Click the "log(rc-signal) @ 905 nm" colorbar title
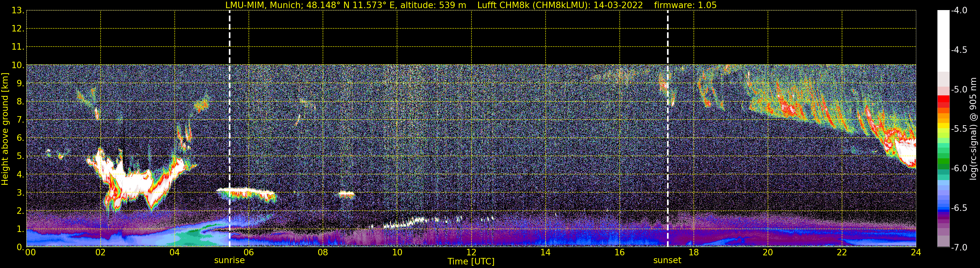This screenshot has width=980, height=268. pyautogui.click(x=973, y=129)
